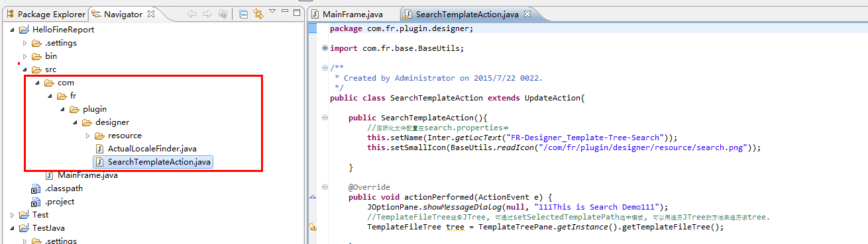
Task: Click the import com.fr.base.BaseUtils line
Action: coord(397,48)
